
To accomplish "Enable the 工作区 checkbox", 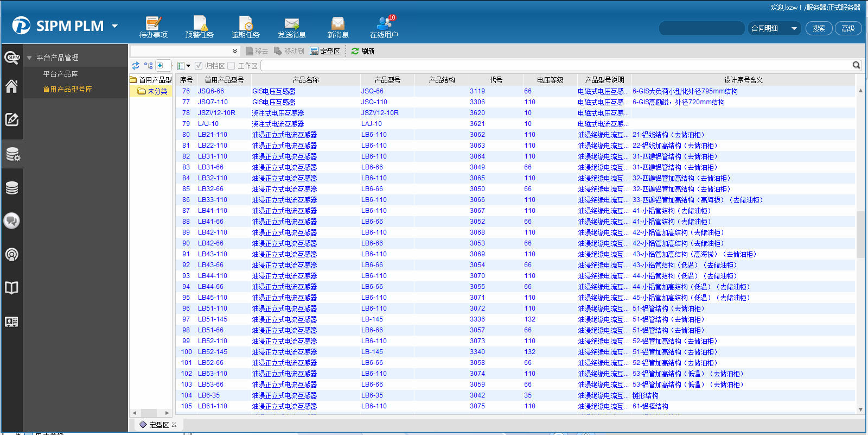I will tap(232, 66).
